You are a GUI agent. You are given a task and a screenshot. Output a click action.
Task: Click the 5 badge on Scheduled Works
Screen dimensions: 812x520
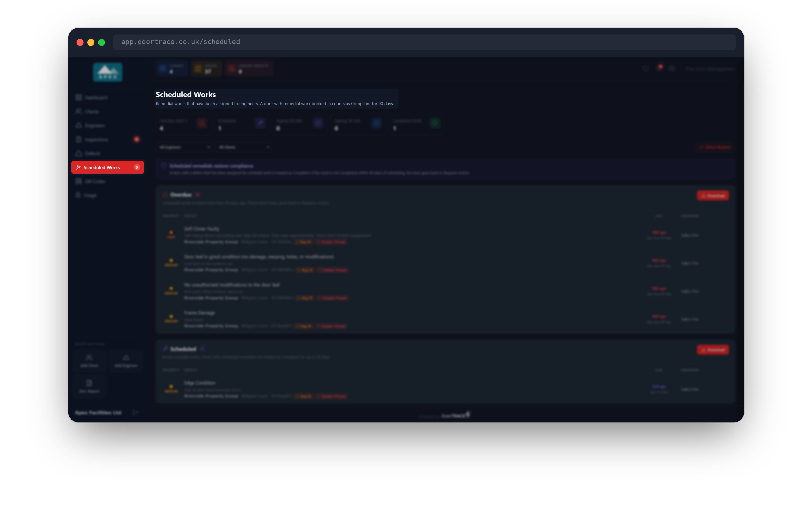pyautogui.click(x=137, y=167)
